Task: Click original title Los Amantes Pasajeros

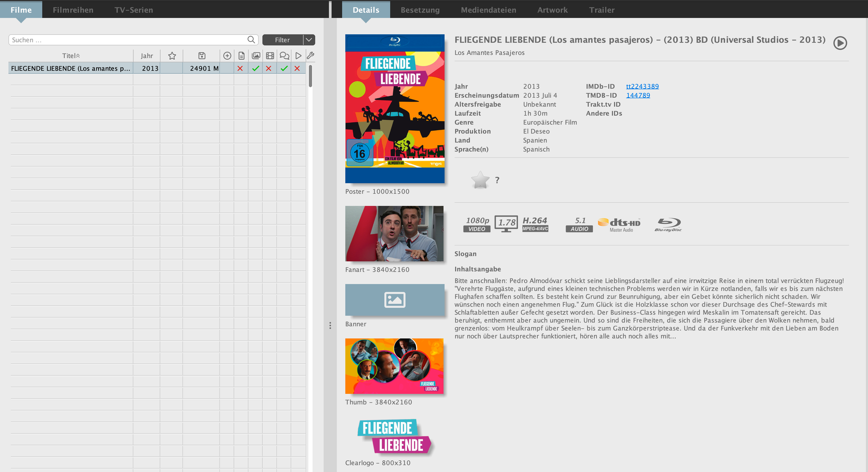Action: [489, 53]
